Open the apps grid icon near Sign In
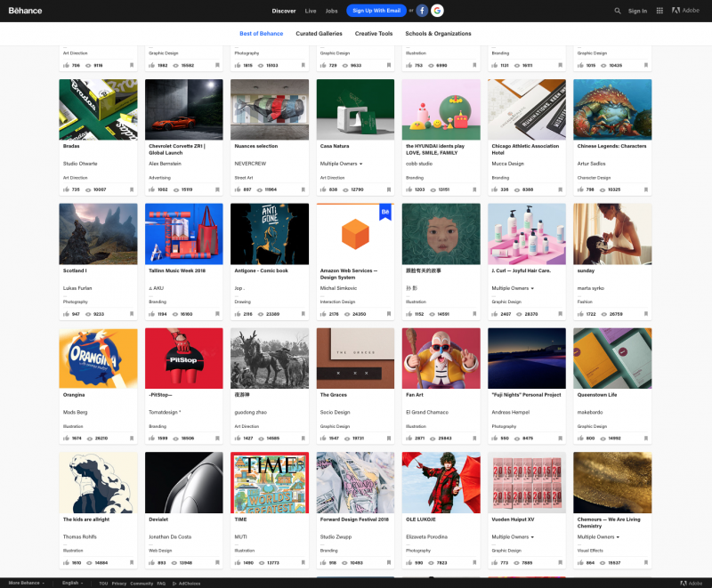712x588 pixels. [x=660, y=11]
